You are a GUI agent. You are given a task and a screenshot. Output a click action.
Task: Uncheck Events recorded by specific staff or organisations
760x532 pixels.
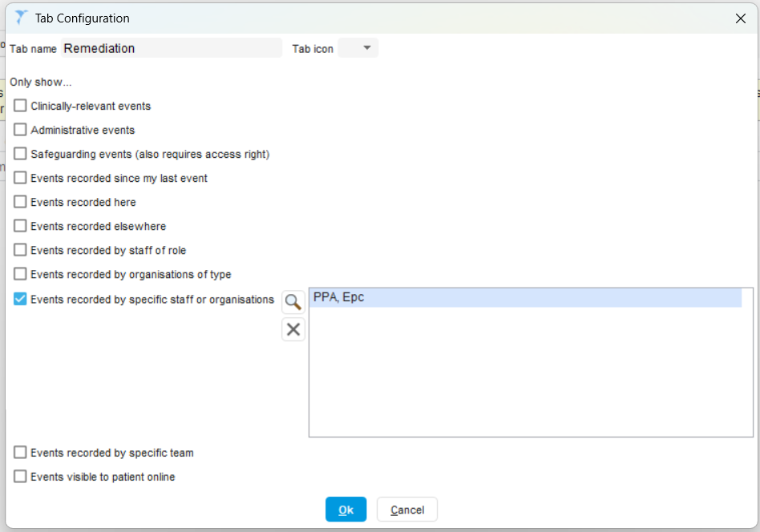coord(21,299)
